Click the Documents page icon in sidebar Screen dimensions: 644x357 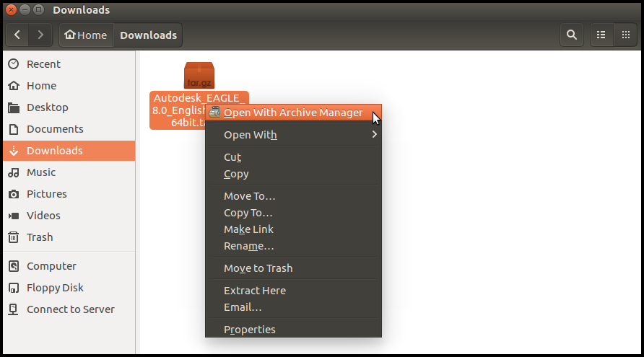click(14, 129)
